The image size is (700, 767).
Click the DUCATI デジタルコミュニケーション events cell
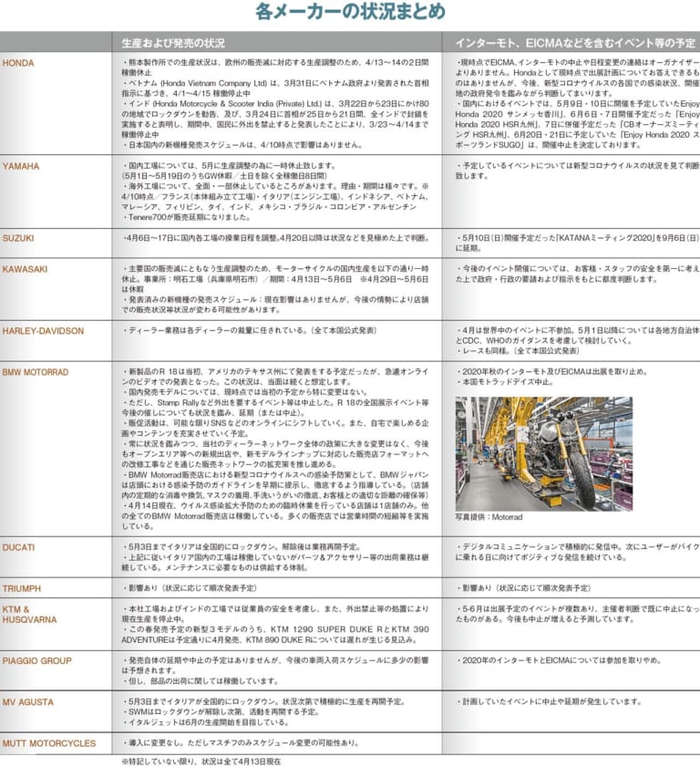tap(577, 553)
